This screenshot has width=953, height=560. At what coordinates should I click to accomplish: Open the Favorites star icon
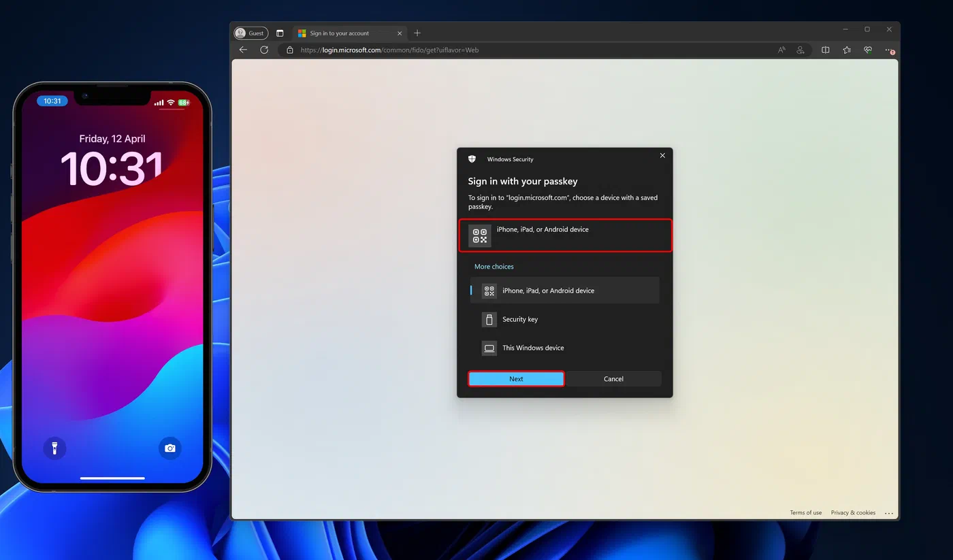pyautogui.click(x=847, y=50)
